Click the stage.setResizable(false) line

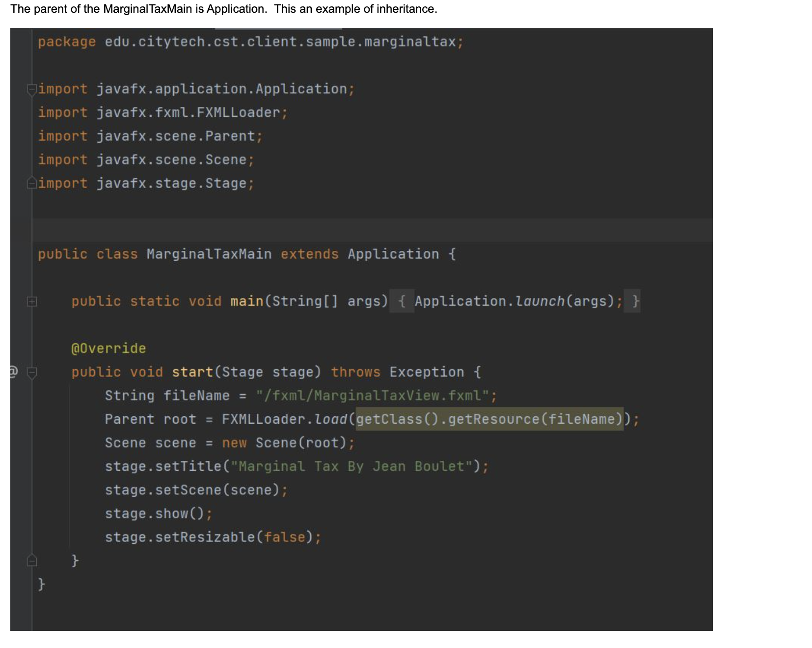pos(211,537)
